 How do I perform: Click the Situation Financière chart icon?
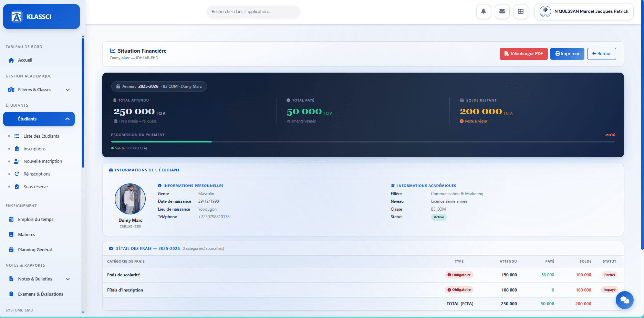(x=113, y=51)
